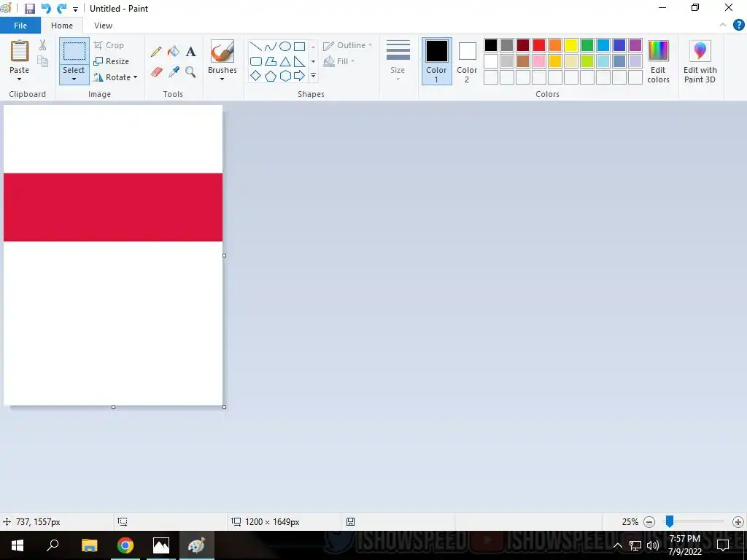Screen dimensions: 747x560
Task: Open the Select options dropdown arrow
Action: coord(74,79)
